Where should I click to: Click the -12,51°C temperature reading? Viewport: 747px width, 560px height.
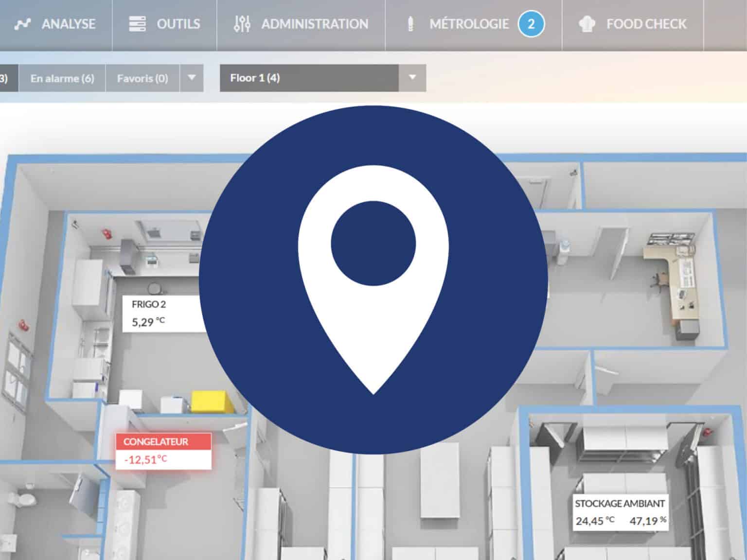(x=146, y=458)
